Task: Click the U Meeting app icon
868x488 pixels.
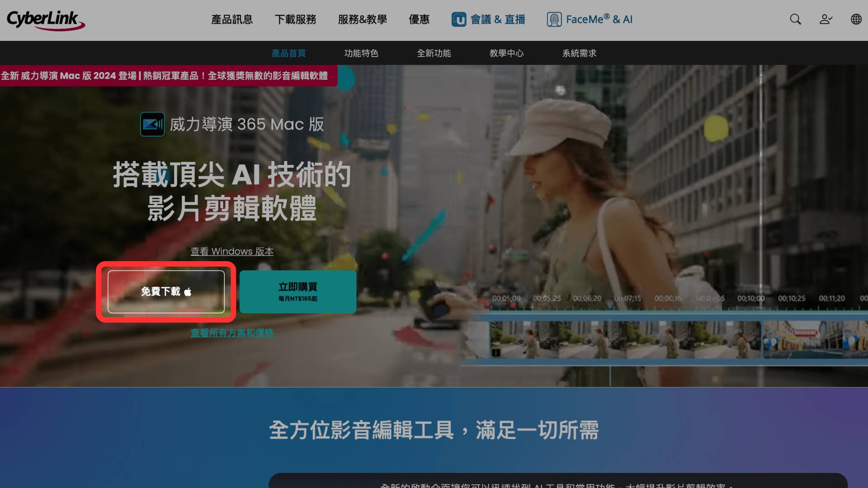Action: pos(459,19)
